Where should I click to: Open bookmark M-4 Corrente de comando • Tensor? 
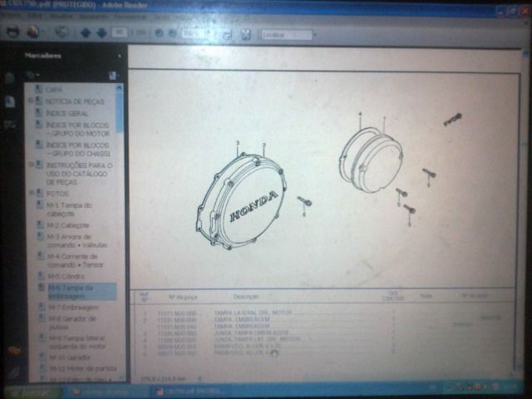click(75, 260)
